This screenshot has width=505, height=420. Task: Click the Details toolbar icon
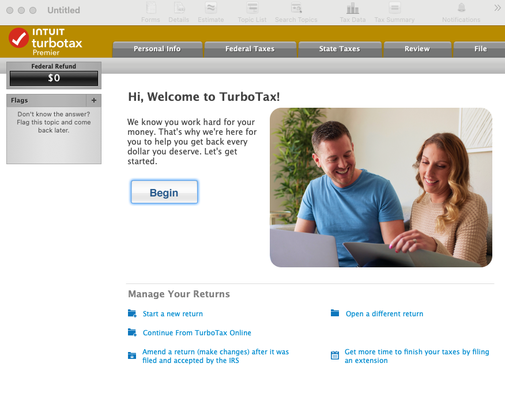(179, 13)
